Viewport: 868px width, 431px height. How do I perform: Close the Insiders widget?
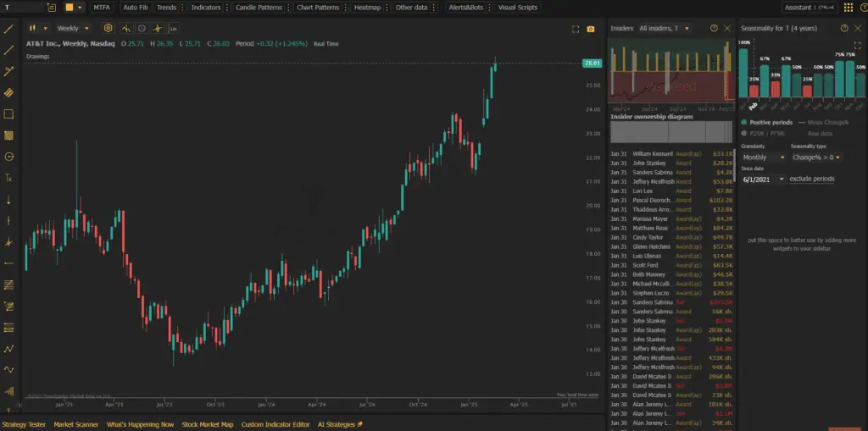click(x=727, y=28)
